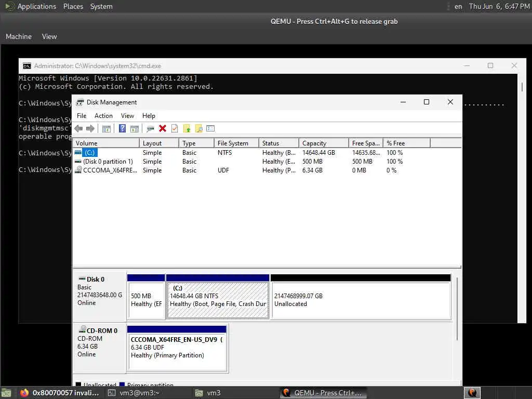The width and height of the screenshot is (532, 399).
Task: Click the red X Delete toolbar icon
Action: point(163,129)
